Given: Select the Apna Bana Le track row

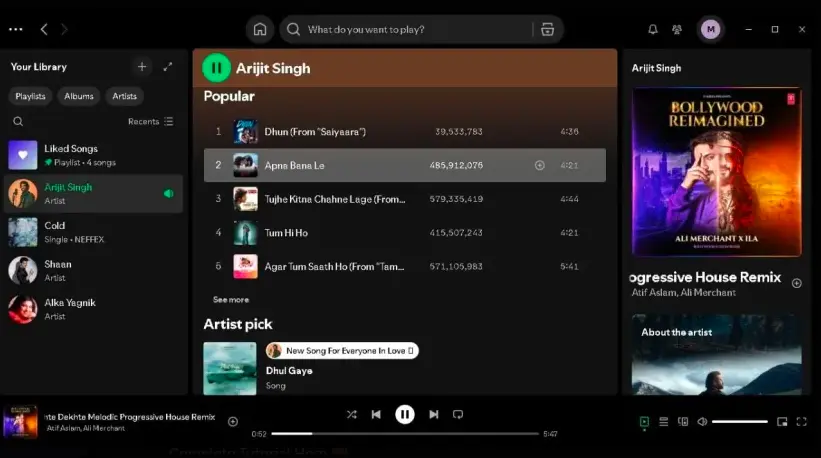Looking at the screenshot, I should (404, 165).
